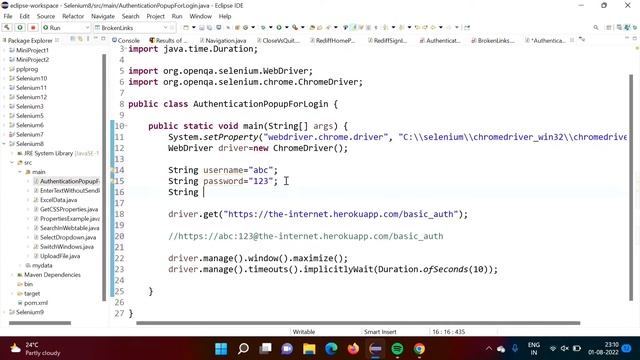The width and height of the screenshot is (640, 360).
Task: Expand the Maven Dependencies node
Action: (12, 275)
